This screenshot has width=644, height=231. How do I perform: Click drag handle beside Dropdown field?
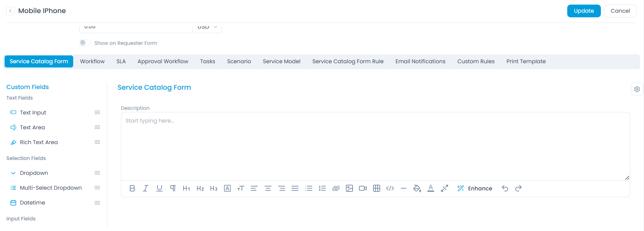pyautogui.click(x=97, y=173)
